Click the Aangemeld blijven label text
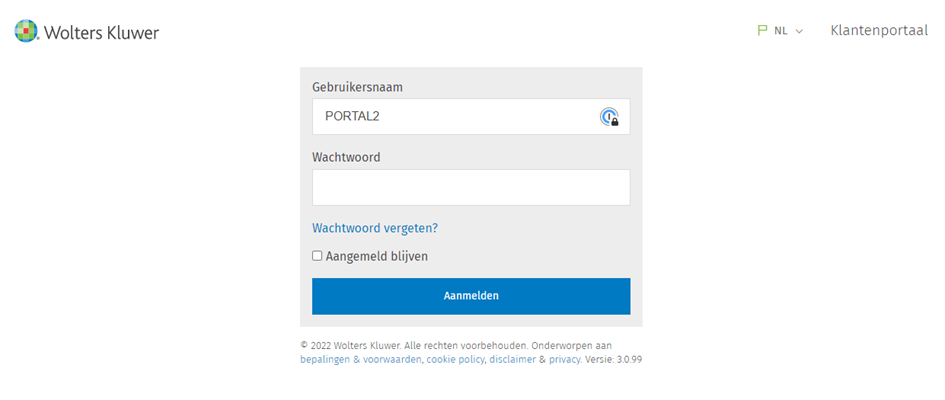 click(377, 256)
